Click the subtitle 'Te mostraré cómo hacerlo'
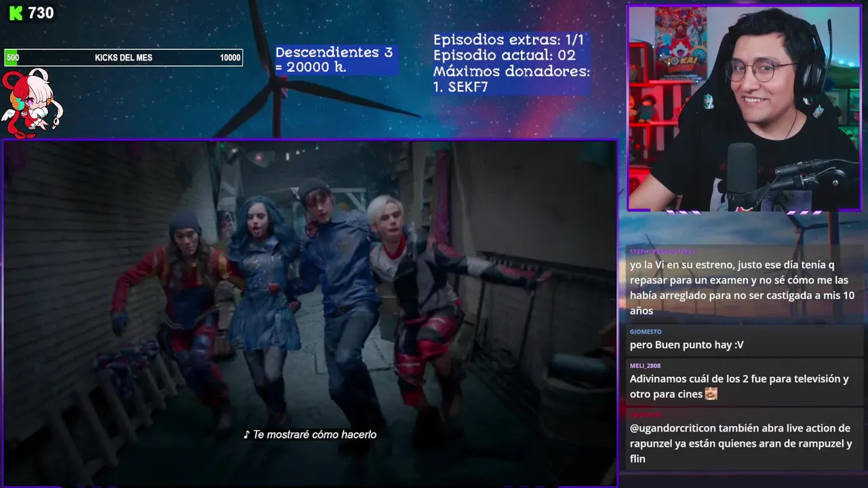Image resolution: width=868 pixels, height=488 pixels. point(310,434)
